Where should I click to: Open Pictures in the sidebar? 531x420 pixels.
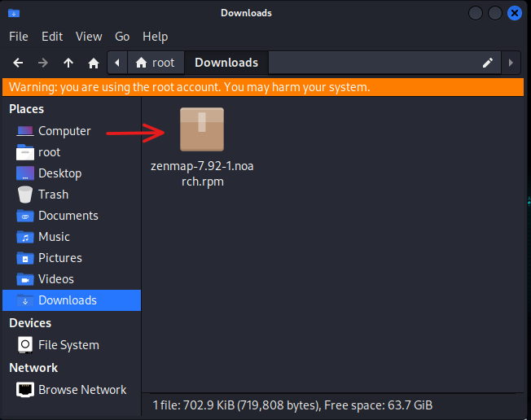pos(72,258)
